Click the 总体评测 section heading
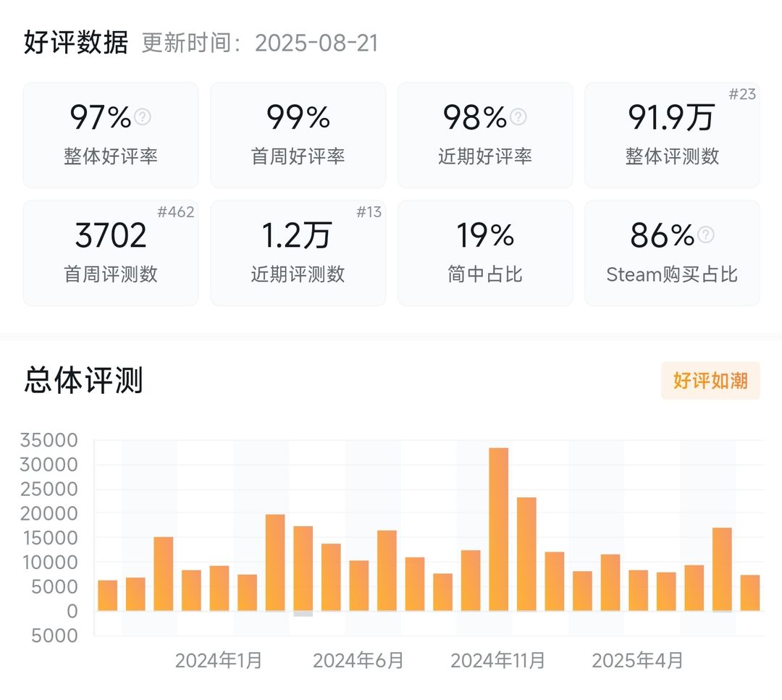The width and height of the screenshot is (782, 700). 83,381
